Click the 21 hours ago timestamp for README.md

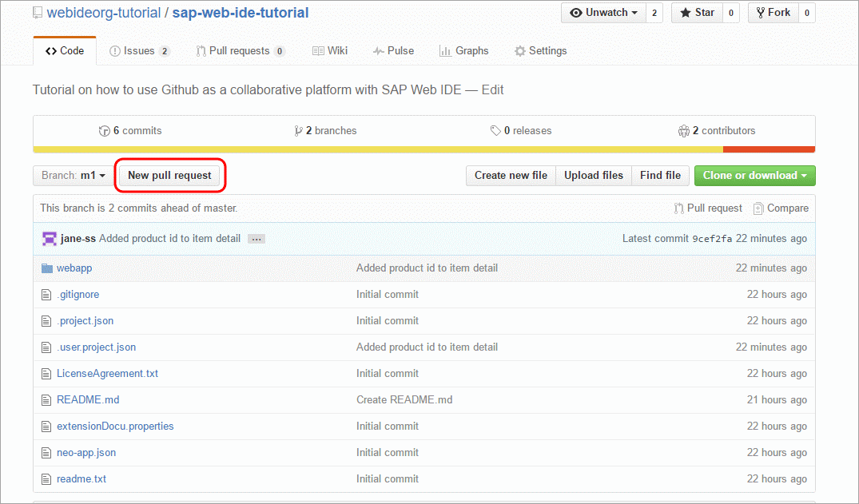[x=777, y=400]
